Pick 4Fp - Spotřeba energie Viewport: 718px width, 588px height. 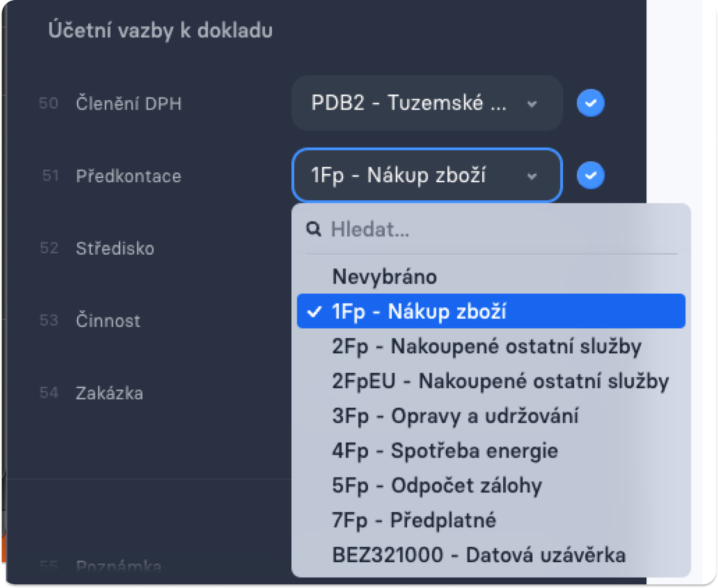491,451
